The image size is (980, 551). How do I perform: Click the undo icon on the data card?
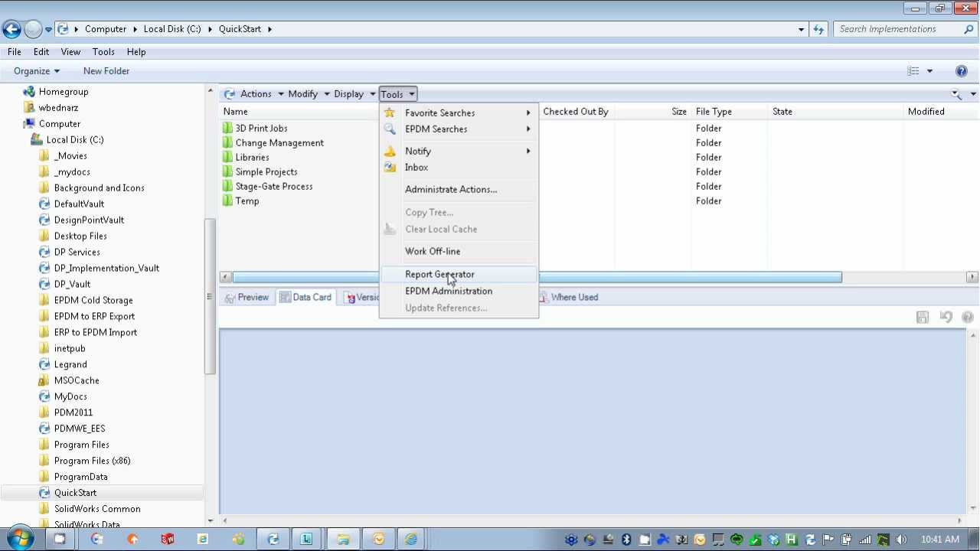click(946, 317)
